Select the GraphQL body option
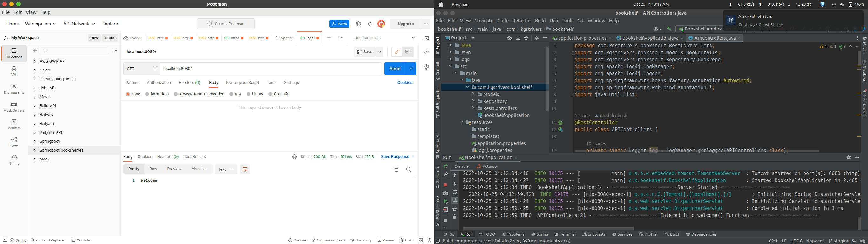 [x=279, y=94]
